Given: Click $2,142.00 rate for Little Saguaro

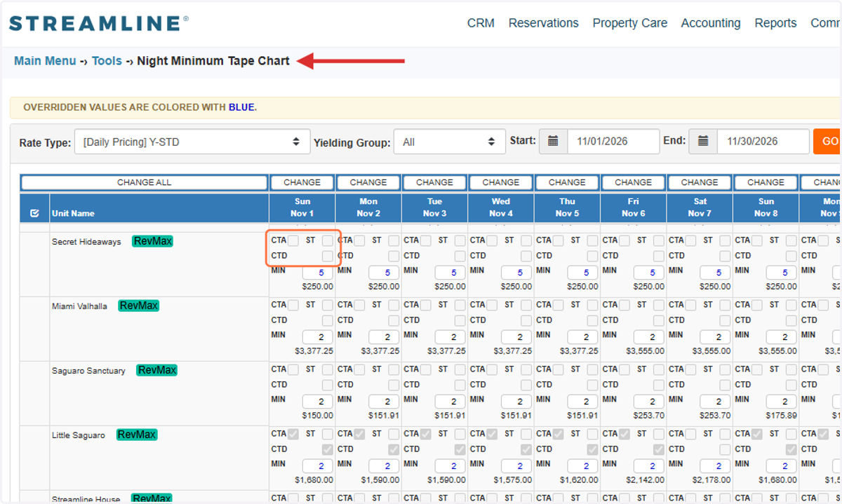Looking at the screenshot, I should [645, 480].
